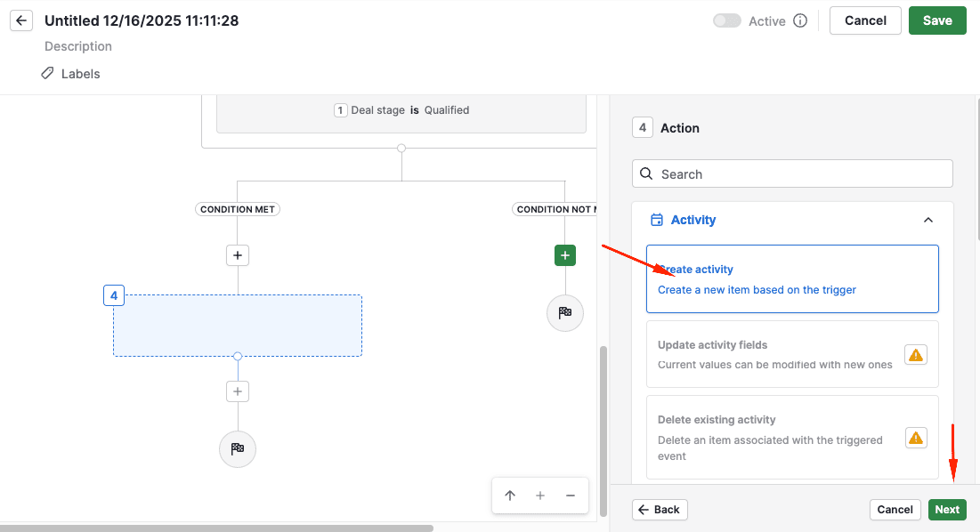Click the plus button under Condition Met
This screenshot has height=532, width=980.
tap(238, 255)
